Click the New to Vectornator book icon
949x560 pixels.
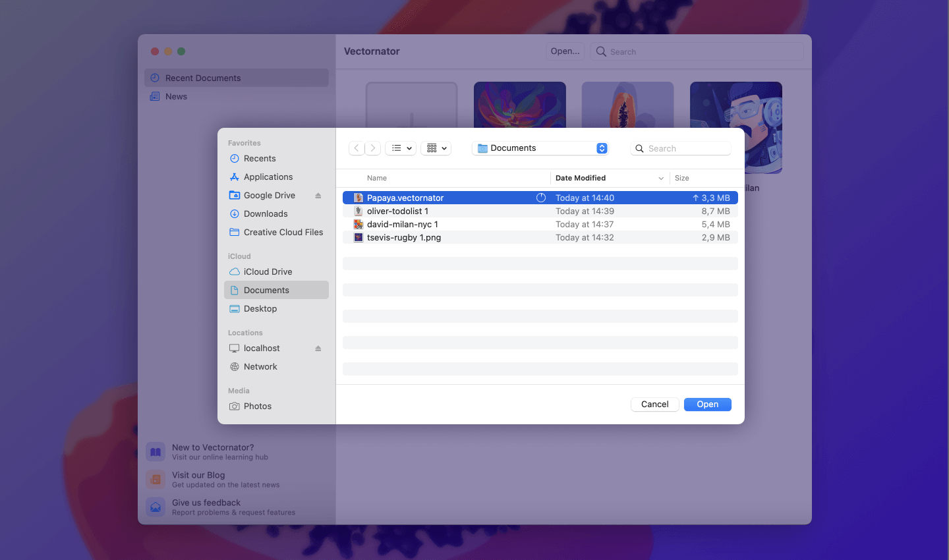click(156, 452)
